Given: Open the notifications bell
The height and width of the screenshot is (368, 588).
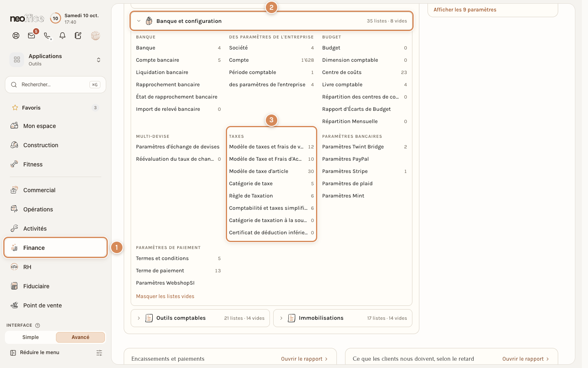Looking at the screenshot, I should (62, 36).
